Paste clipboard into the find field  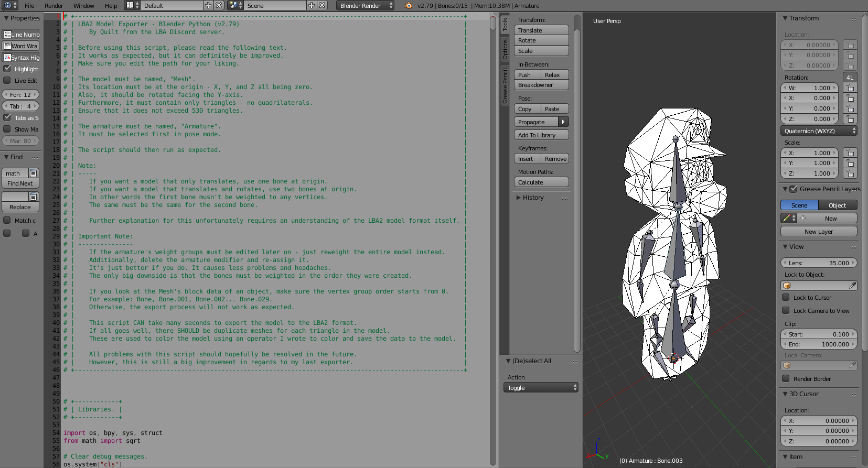(34, 173)
